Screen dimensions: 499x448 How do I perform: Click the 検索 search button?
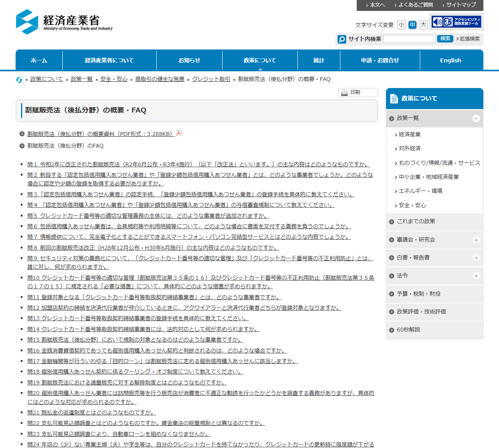(445, 39)
